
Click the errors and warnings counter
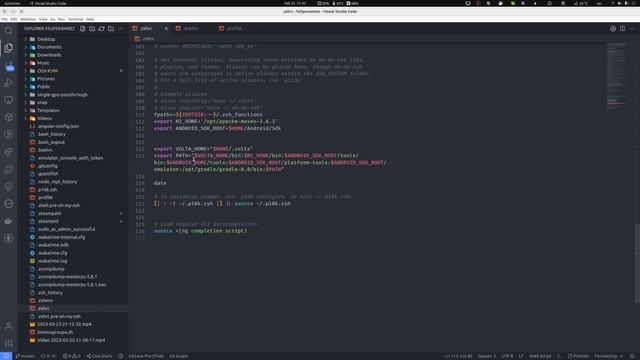[x=71, y=356]
